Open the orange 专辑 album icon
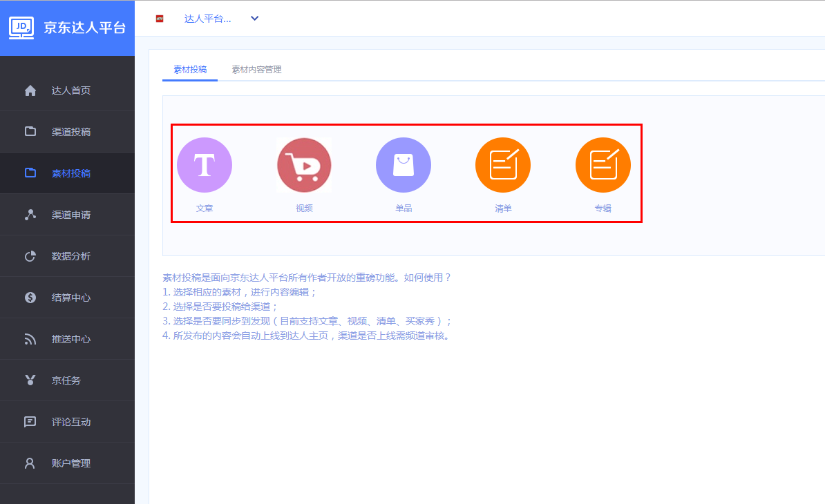 [x=603, y=165]
